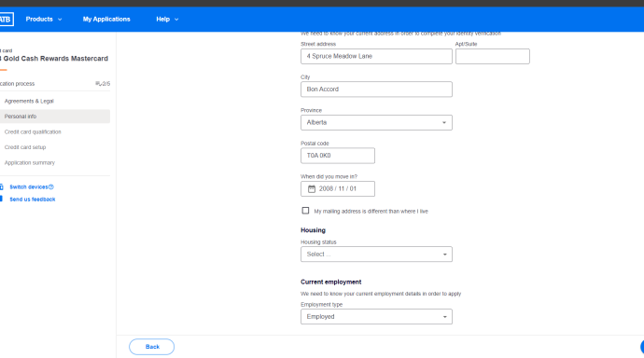This screenshot has width=644, height=358.
Task: Click the 'Housing' section heading
Action: pos(313,230)
